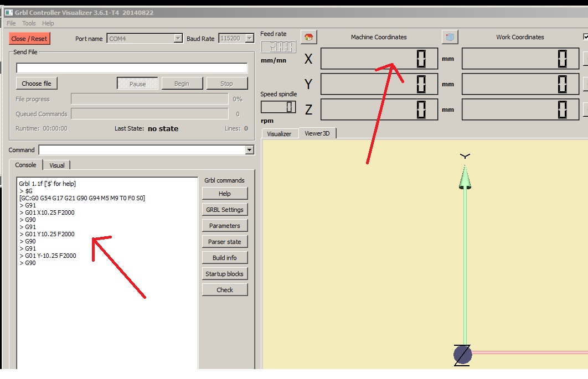
Task: Switch to the Visual tab
Action: [x=57, y=165]
